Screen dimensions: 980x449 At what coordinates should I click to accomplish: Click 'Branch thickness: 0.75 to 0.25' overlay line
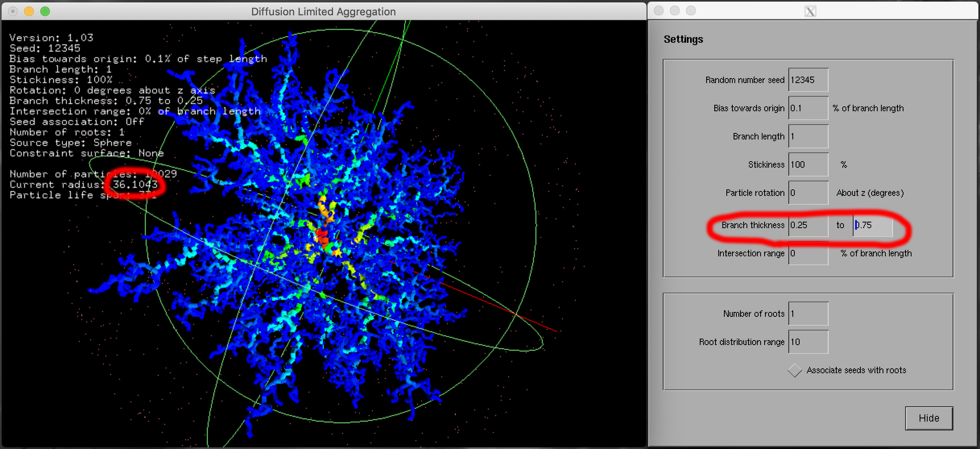pyautogui.click(x=106, y=101)
